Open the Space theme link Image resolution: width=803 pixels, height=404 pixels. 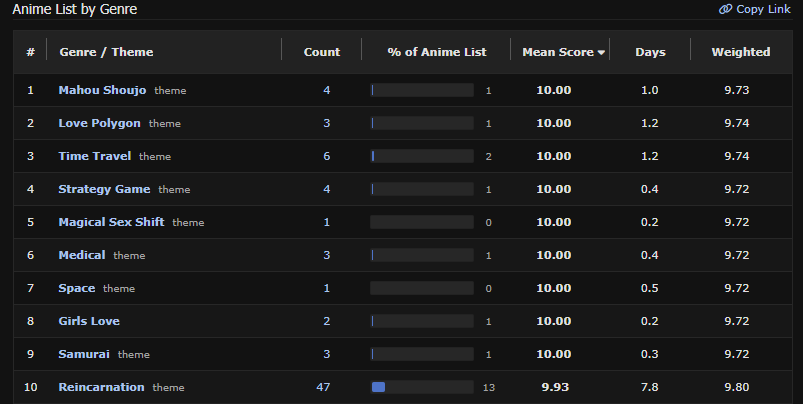pos(77,288)
